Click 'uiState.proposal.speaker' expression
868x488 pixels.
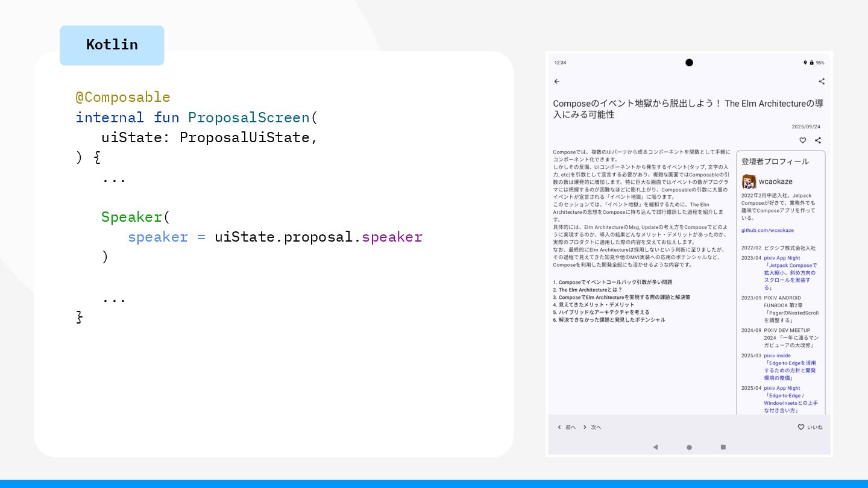(x=318, y=237)
